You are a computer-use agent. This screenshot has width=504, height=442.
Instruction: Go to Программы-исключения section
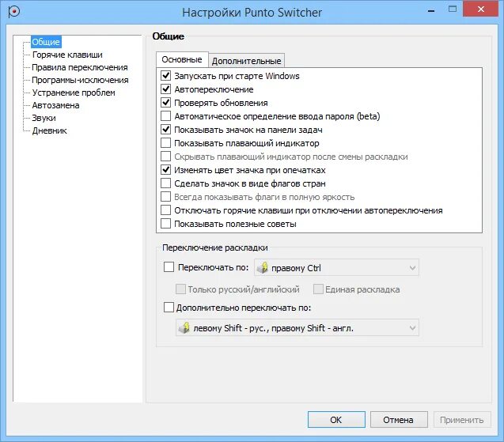pos(80,80)
